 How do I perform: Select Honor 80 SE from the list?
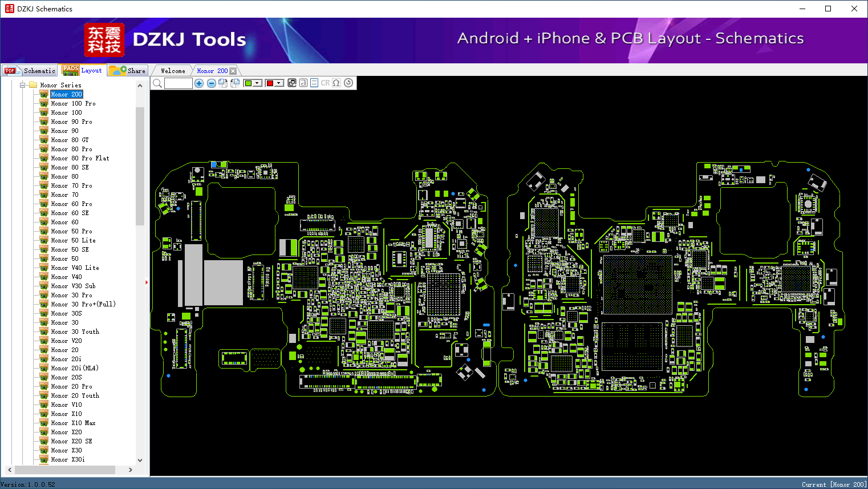point(70,167)
